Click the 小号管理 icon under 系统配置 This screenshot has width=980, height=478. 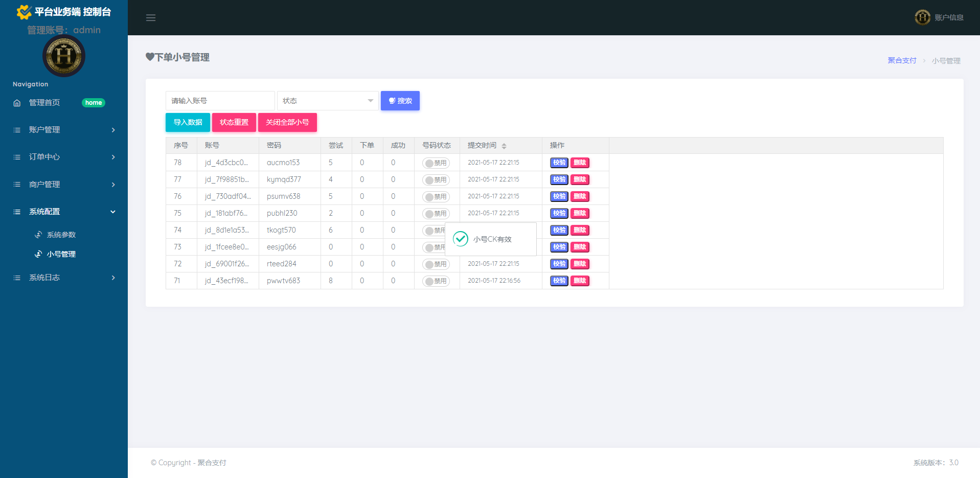(x=38, y=254)
